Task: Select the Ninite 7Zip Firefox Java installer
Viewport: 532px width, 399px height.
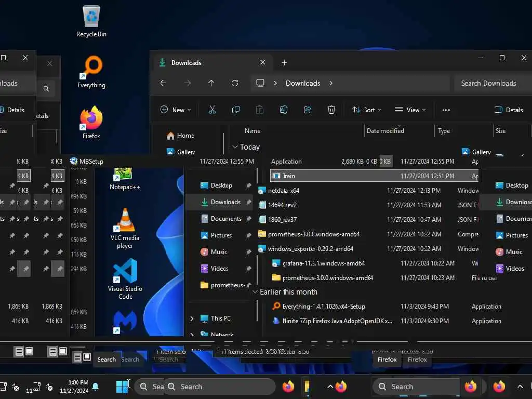Action: pos(332,321)
